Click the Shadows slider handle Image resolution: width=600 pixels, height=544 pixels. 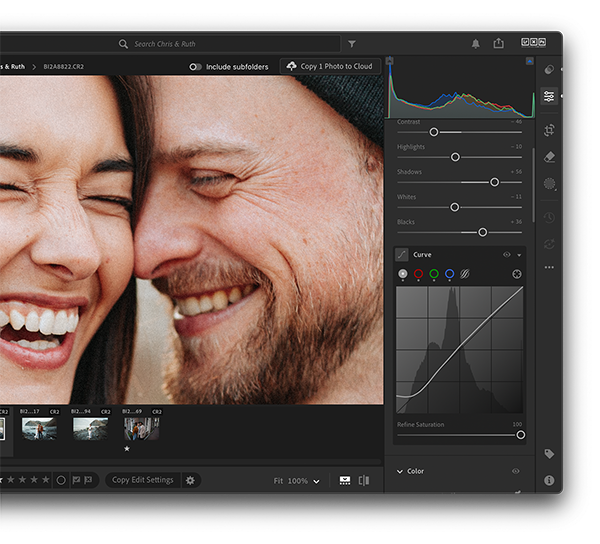[494, 182]
